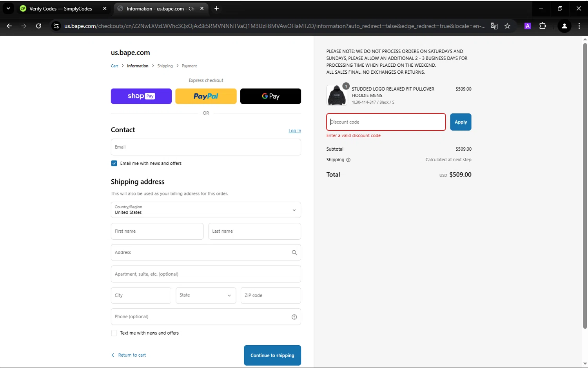Open the Chrome three-dot menu
The image size is (588, 368).
579,26
